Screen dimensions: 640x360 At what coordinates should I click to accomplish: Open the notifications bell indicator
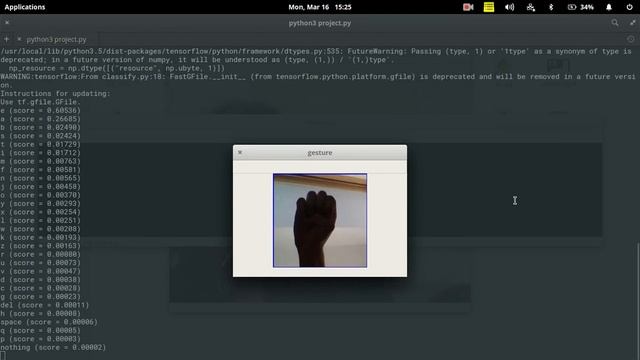pos(609,7)
